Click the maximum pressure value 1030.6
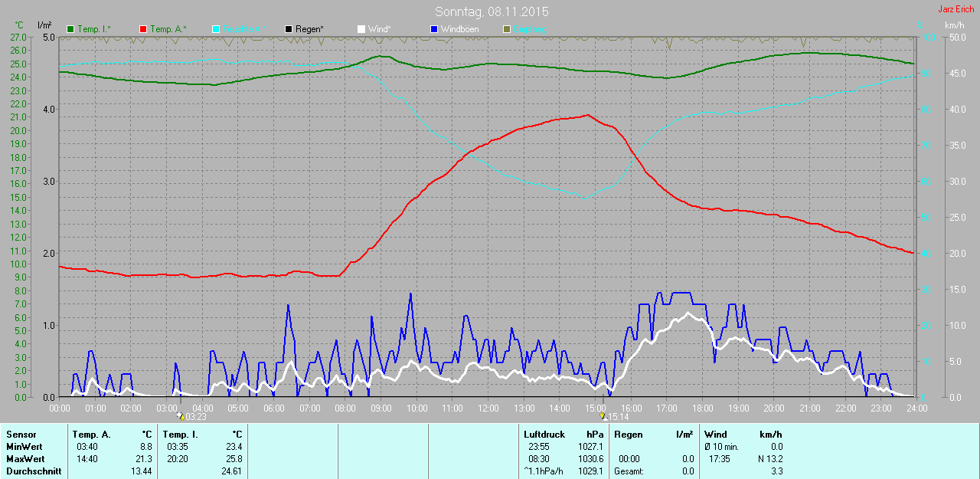 coord(590,459)
